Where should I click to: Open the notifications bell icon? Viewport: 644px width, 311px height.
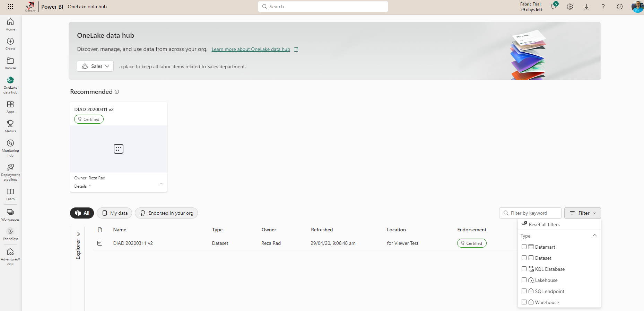pyautogui.click(x=553, y=7)
